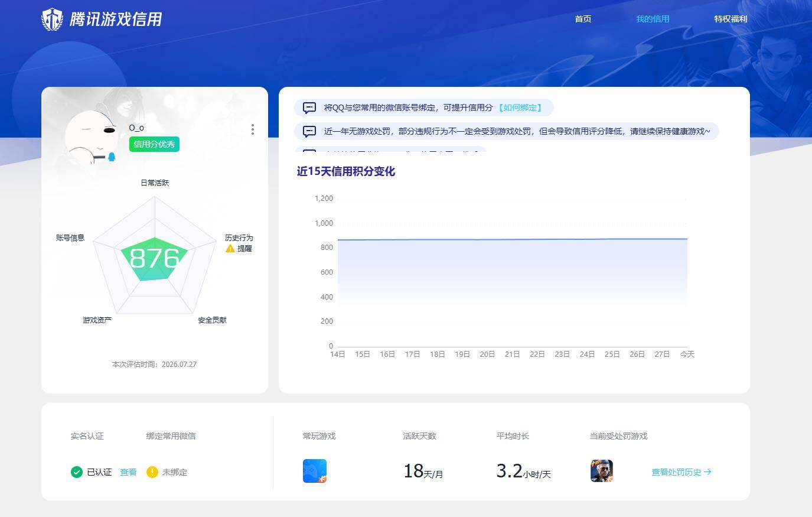Click the chat bubble icon beside the QQ–WeChat binding tip

309,108
